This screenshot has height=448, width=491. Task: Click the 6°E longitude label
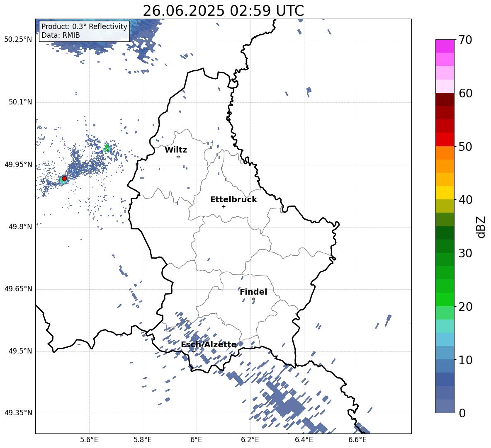pos(196,440)
